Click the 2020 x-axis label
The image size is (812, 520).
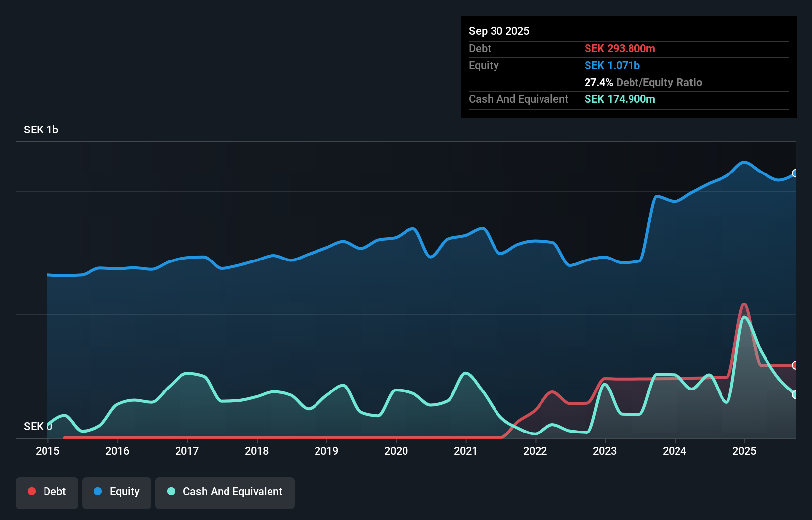point(396,451)
